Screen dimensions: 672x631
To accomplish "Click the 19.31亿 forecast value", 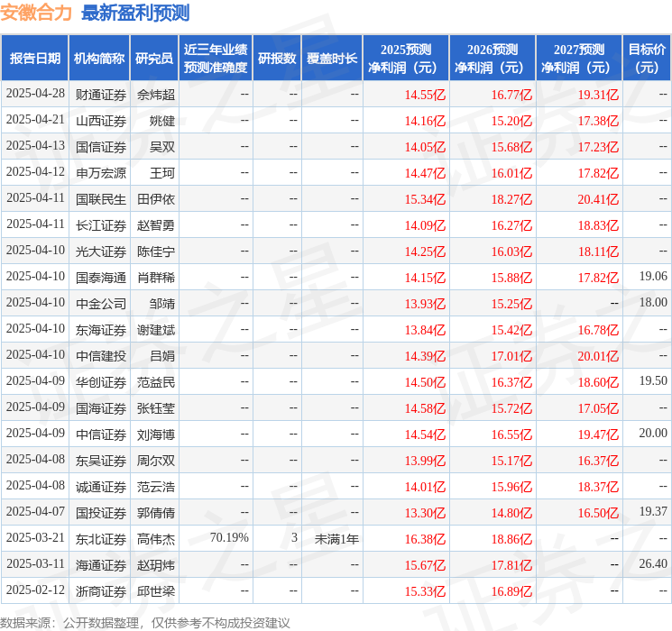I will 598,95.
